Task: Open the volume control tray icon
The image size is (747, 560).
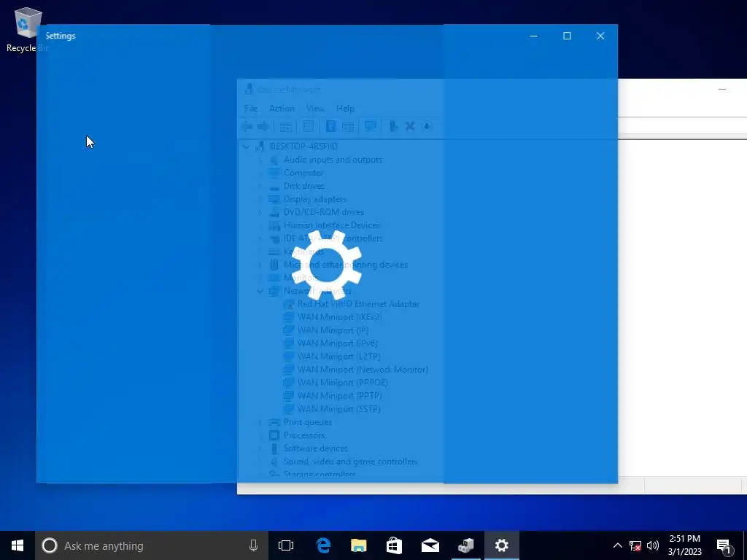Action: (653, 545)
